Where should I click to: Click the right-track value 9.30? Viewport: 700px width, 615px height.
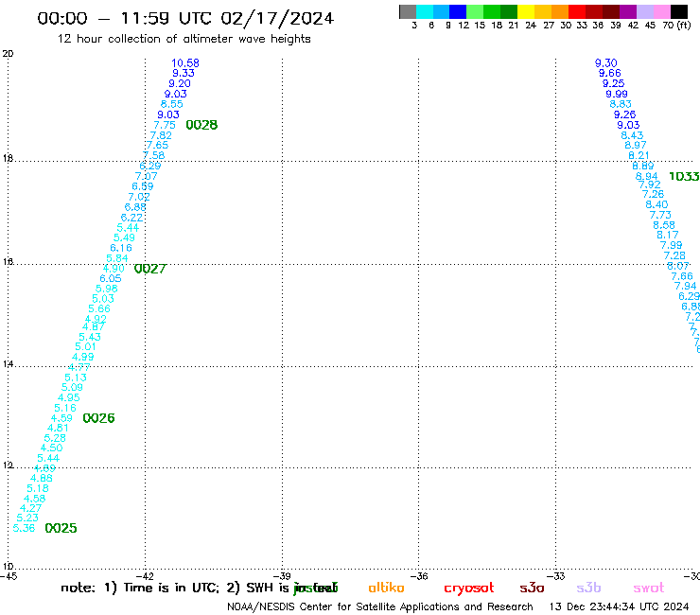(x=605, y=63)
